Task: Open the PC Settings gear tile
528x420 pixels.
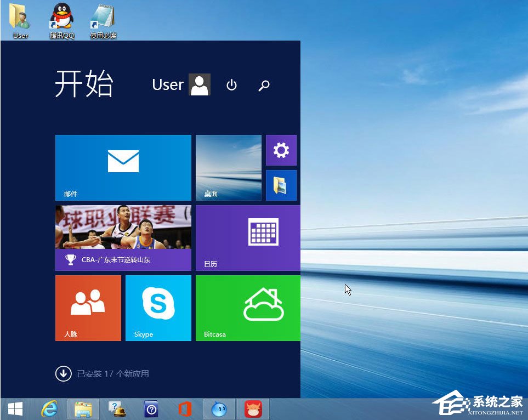Action: (x=281, y=150)
